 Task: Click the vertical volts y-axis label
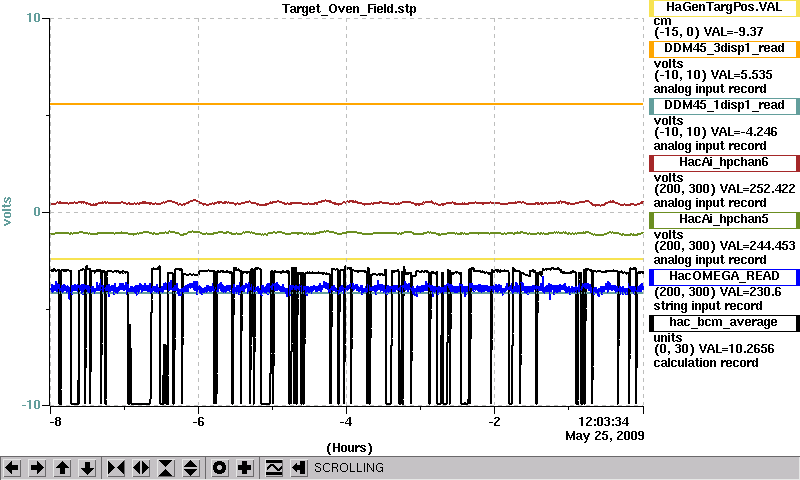click(x=7, y=211)
